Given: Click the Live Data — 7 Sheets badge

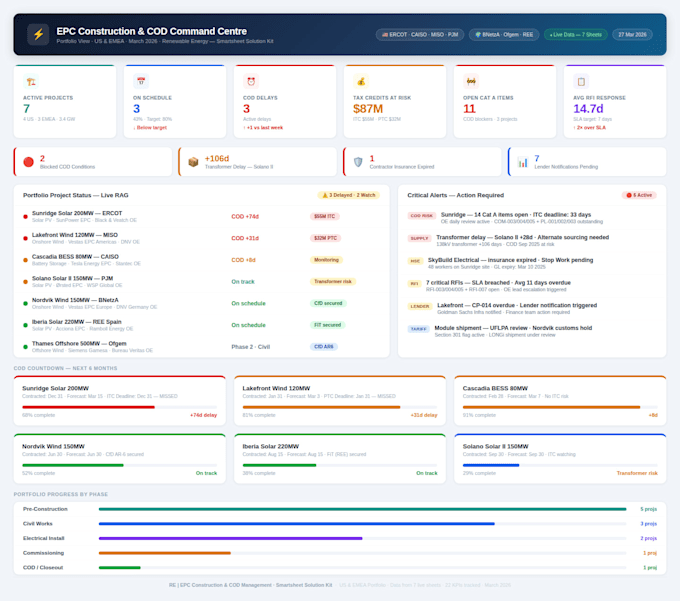Looking at the screenshot, I should [x=575, y=35].
